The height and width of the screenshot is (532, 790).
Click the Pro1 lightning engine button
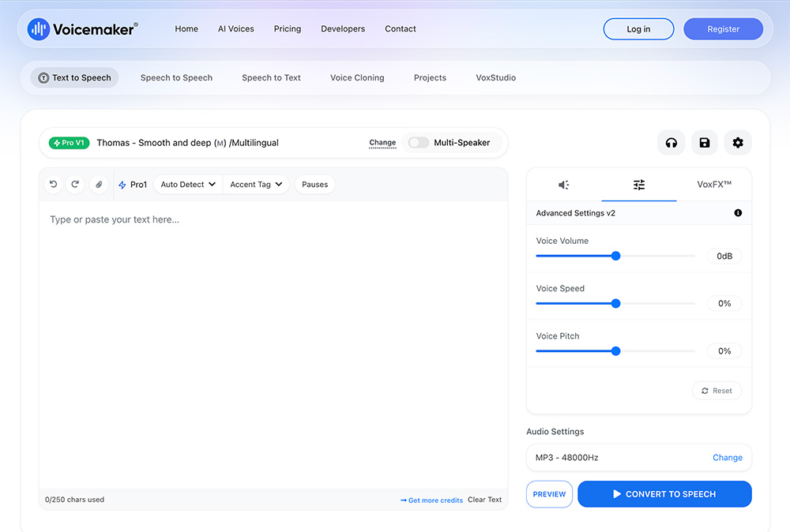(133, 185)
